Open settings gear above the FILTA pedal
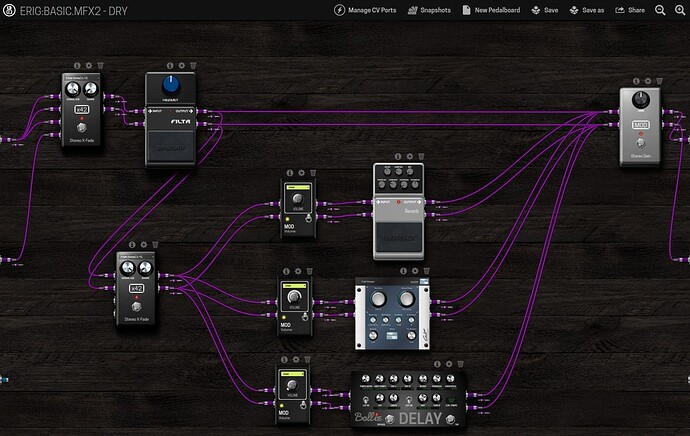 pyautogui.click(x=181, y=65)
